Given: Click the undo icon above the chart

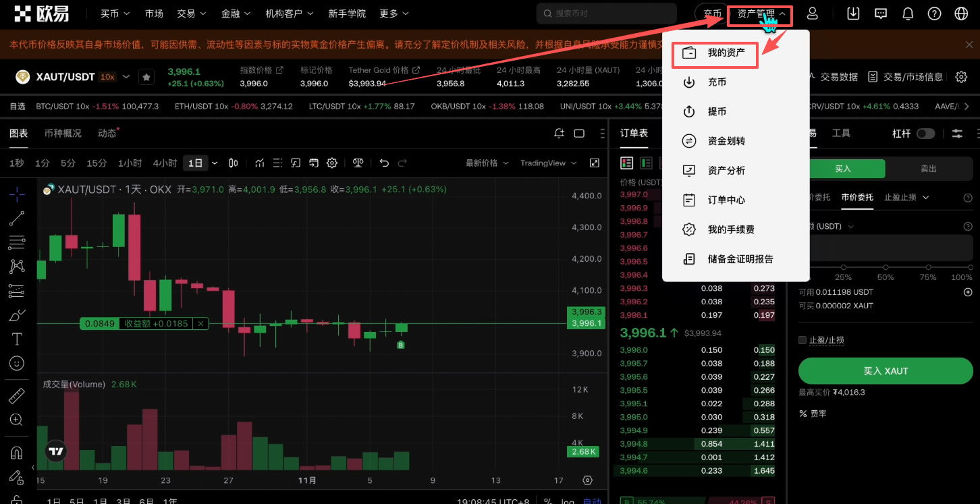Looking at the screenshot, I should tap(383, 163).
